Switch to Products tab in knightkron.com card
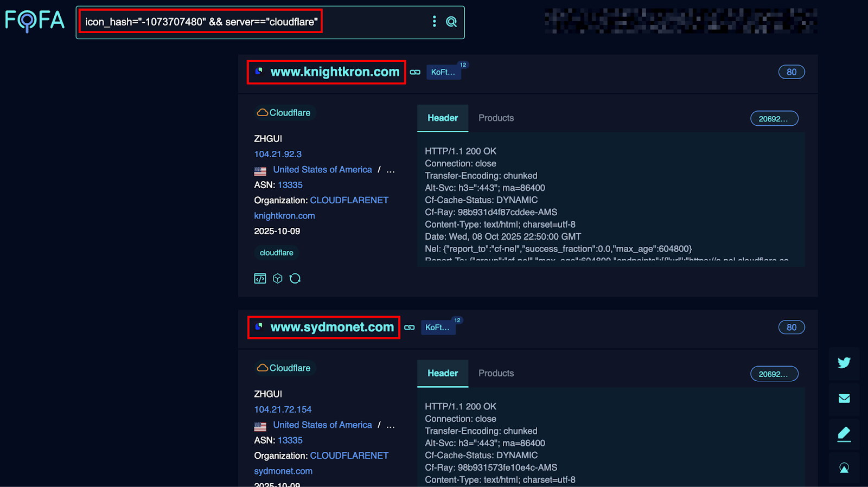The image size is (868, 487). (x=496, y=118)
